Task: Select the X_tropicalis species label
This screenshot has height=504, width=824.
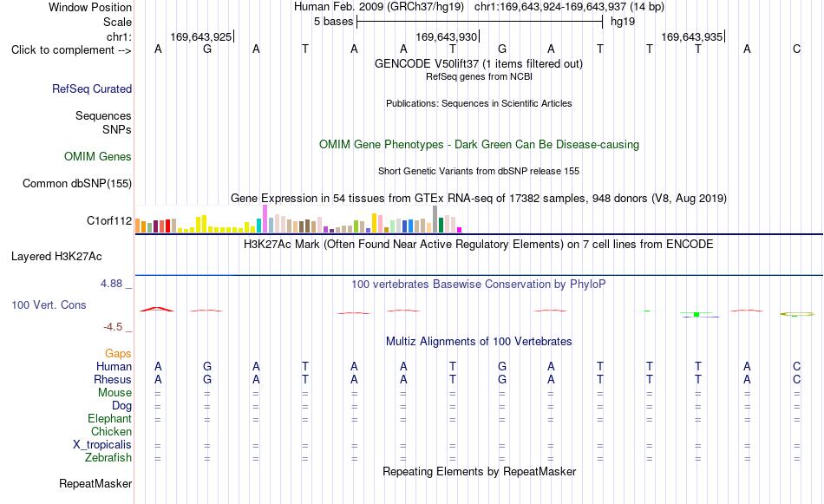Action: coord(102,445)
